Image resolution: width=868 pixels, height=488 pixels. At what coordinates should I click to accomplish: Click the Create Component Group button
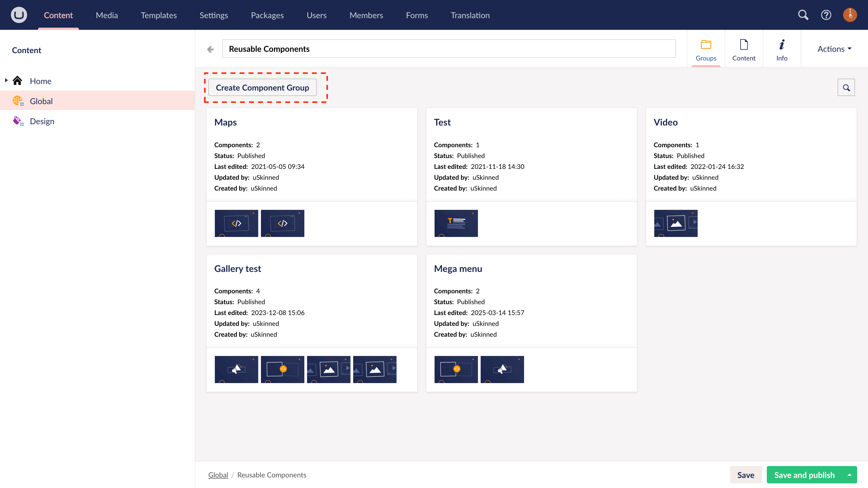tap(263, 87)
